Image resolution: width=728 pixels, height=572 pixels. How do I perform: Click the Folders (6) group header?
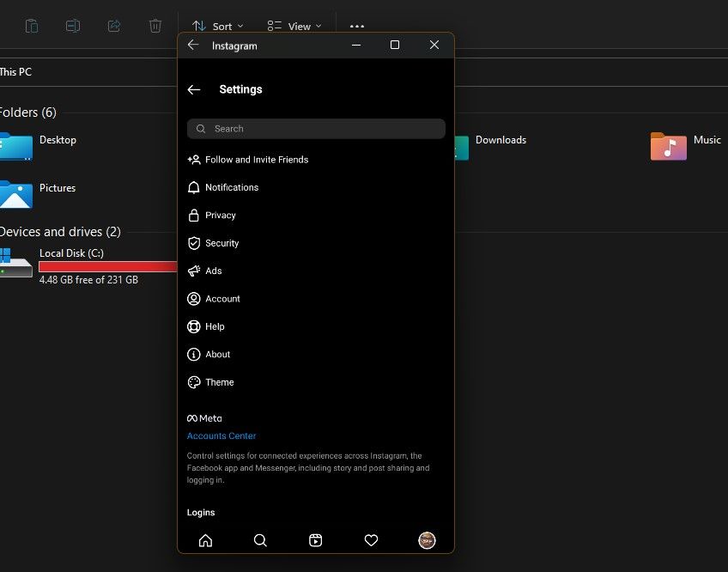[28, 113]
